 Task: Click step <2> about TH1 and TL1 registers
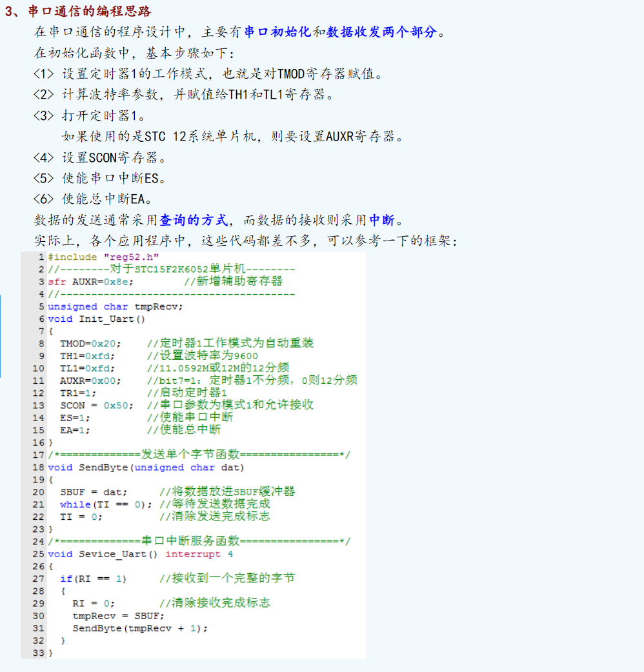[x=183, y=94]
